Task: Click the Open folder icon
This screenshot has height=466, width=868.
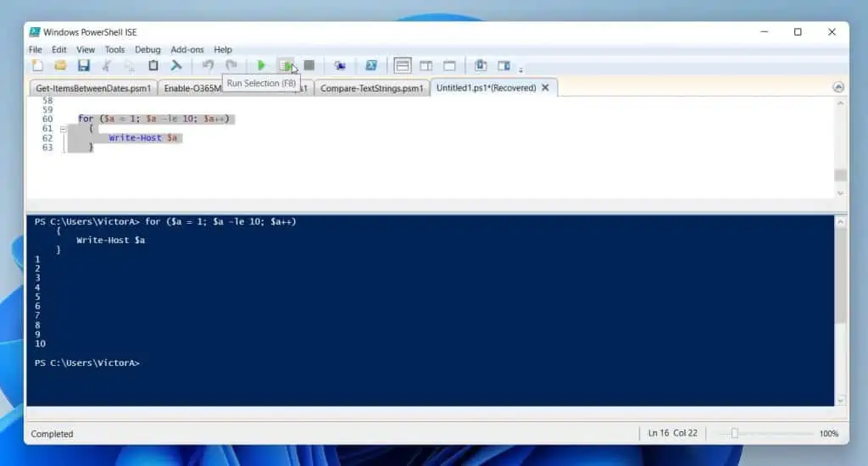Action: (61, 65)
